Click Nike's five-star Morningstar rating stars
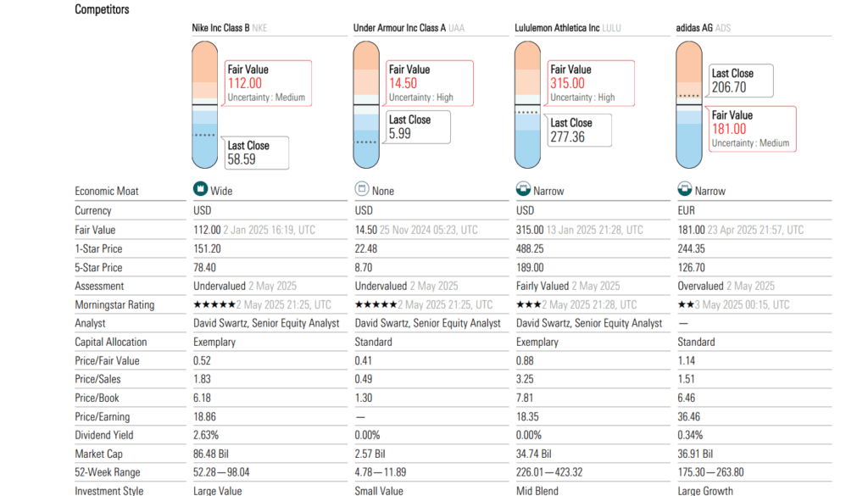The width and height of the screenshot is (868, 496). [x=214, y=304]
